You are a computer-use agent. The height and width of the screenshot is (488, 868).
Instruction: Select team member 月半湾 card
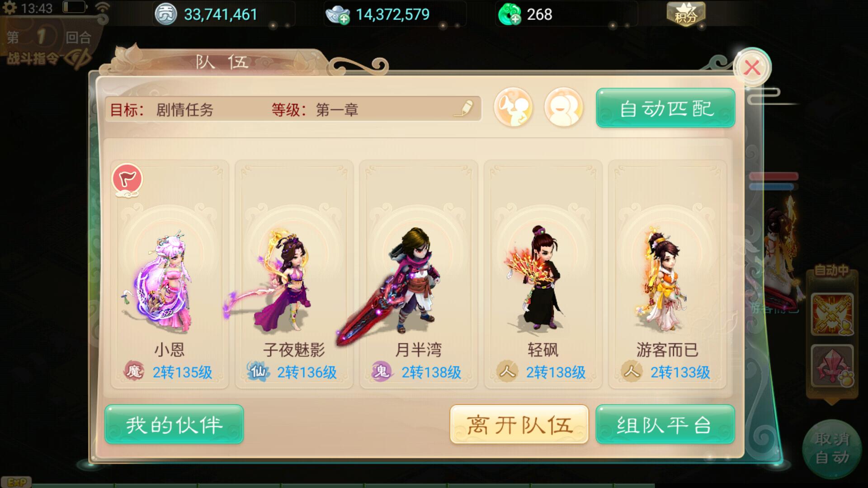419,274
